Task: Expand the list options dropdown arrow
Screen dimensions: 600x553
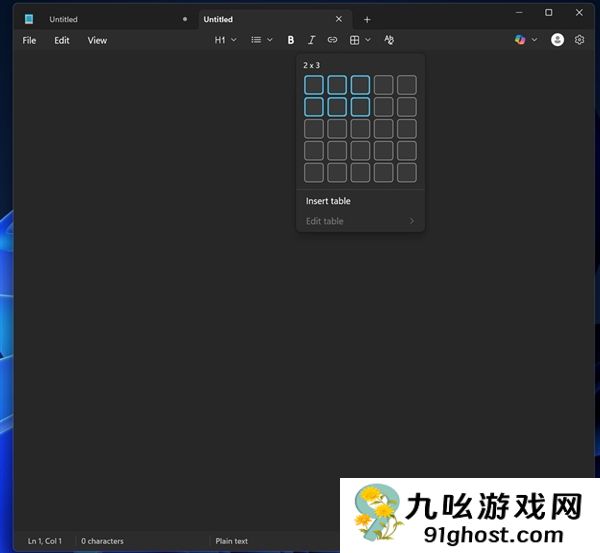Action: 270,40
